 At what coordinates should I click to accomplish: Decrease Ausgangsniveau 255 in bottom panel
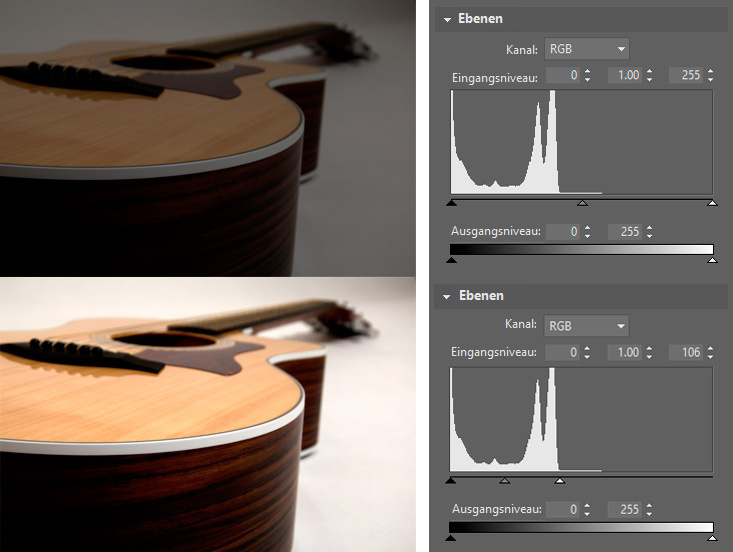649,513
